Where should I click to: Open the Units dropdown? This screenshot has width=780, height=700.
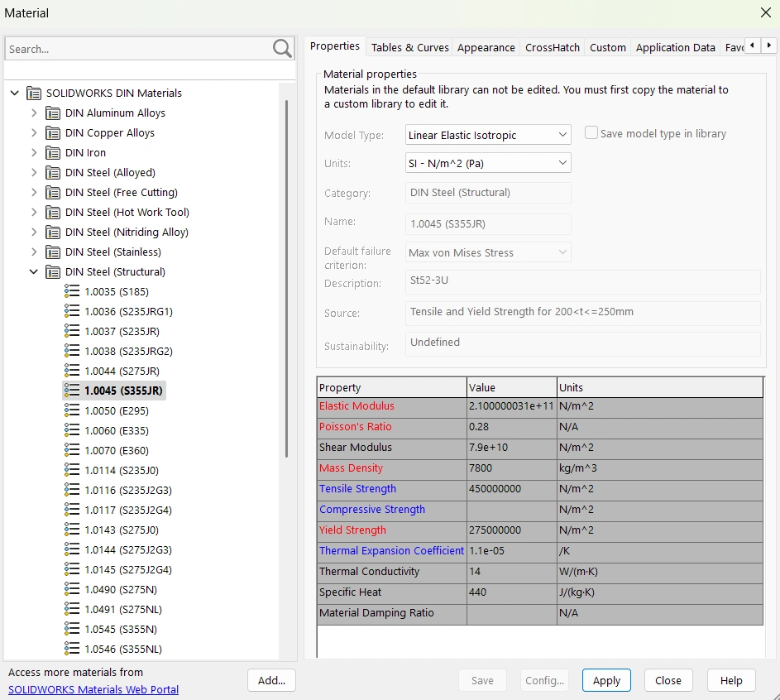[x=488, y=163]
